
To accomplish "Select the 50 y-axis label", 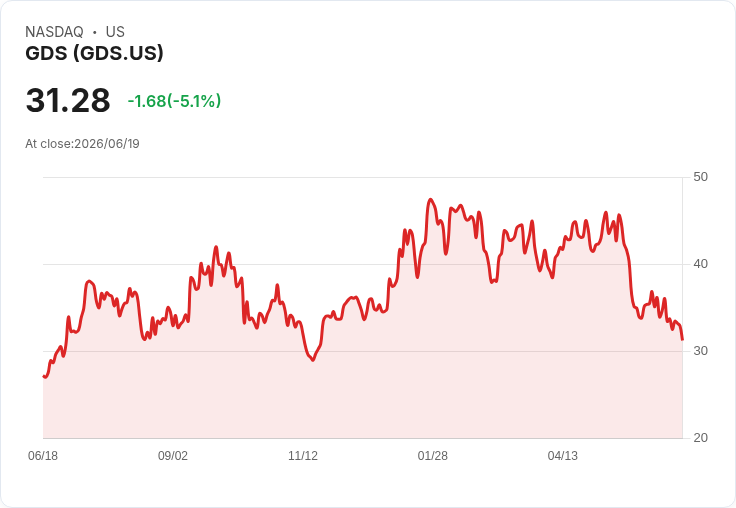I will (x=700, y=177).
